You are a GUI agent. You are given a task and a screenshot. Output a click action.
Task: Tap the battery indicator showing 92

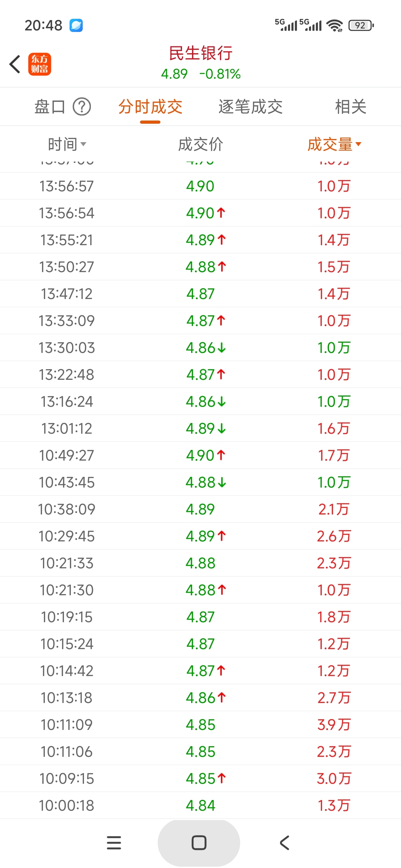[361, 25]
